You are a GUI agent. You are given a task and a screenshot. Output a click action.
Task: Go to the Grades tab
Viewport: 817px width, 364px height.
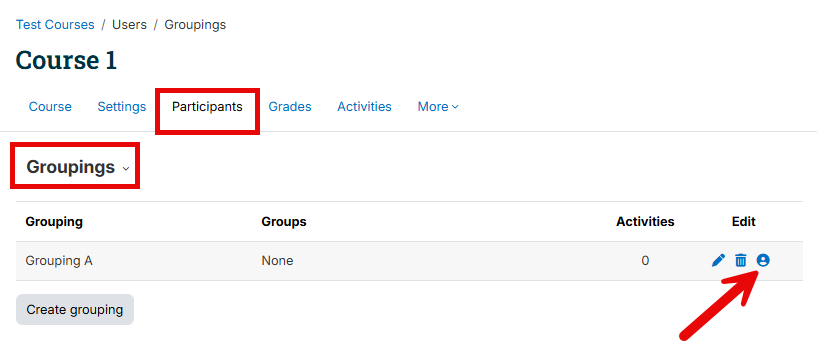(x=290, y=107)
